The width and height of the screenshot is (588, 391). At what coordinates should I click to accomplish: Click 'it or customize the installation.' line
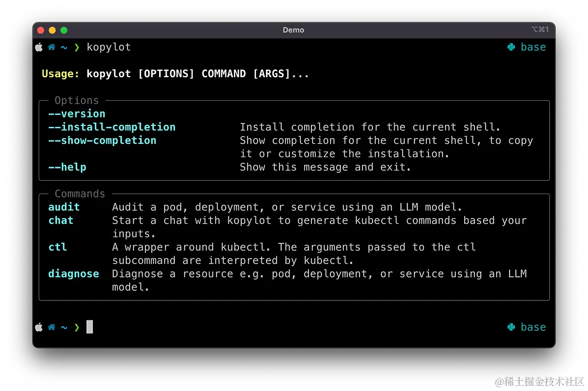tap(344, 154)
